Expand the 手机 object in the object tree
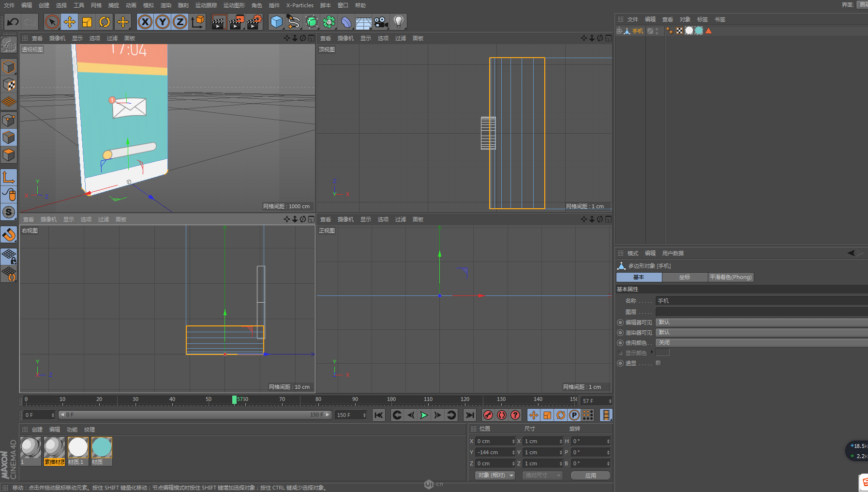Viewport: 868px width, 492px height. pos(619,31)
